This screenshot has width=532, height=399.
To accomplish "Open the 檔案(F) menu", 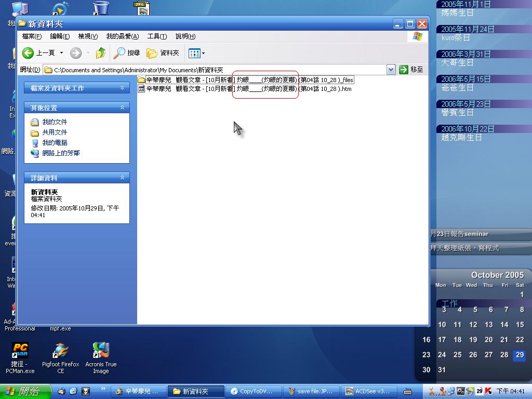I will point(32,36).
